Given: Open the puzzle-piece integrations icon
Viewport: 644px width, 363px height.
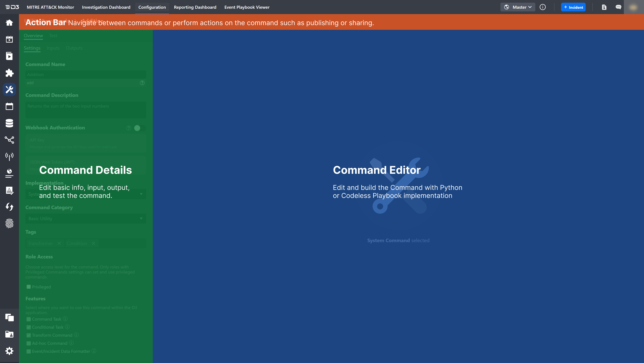Looking at the screenshot, I should click(x=9, y=73).
